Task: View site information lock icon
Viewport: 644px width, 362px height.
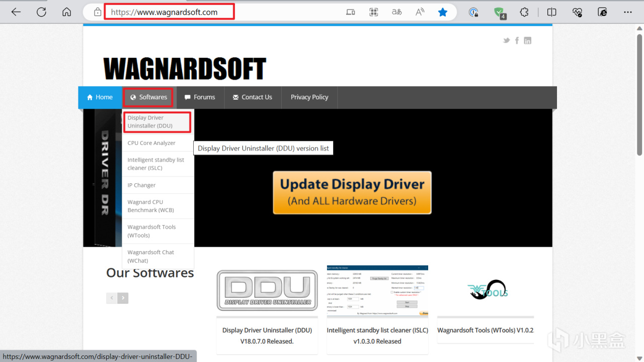Action: click(x=98, y=12)
